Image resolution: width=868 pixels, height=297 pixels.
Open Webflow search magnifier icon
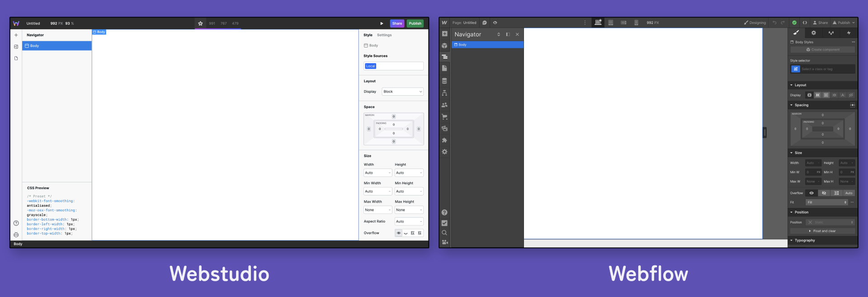[x=444, y=233]
